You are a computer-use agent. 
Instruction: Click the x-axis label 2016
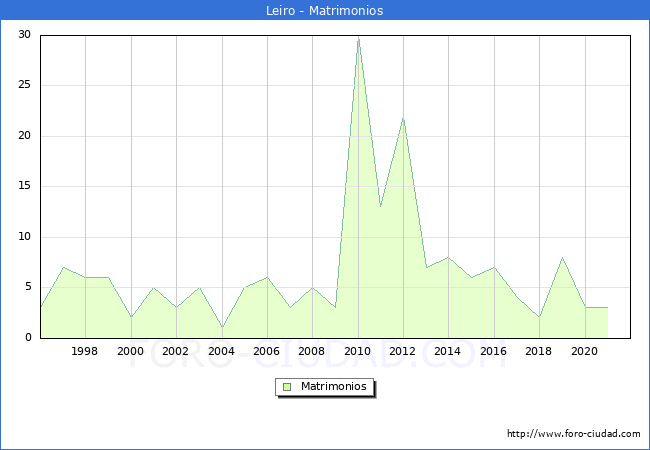[493, 351]
